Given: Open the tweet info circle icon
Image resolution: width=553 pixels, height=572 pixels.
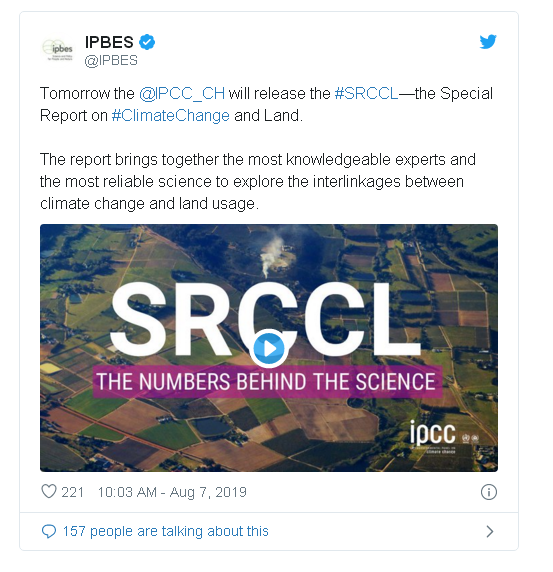Looking at the screenshot, I should click(488, 492).
